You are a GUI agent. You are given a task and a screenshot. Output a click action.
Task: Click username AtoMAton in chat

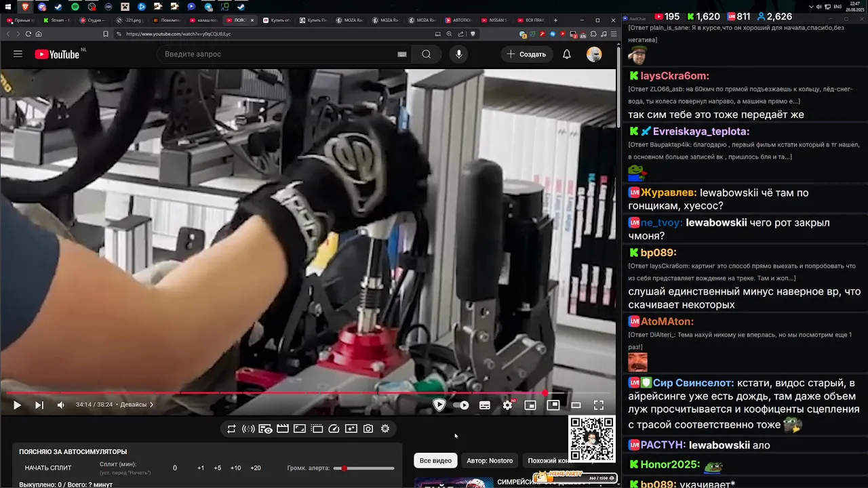[667, 321]
